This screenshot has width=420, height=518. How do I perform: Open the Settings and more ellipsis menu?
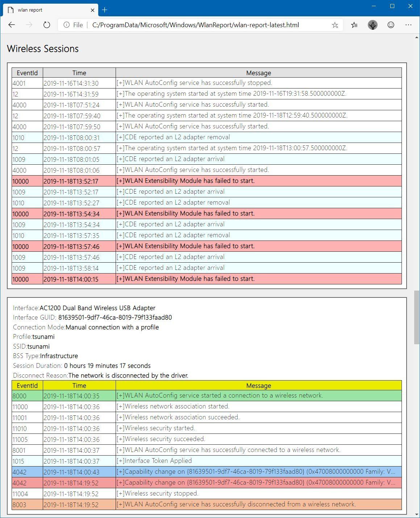(x=408, y=25)
